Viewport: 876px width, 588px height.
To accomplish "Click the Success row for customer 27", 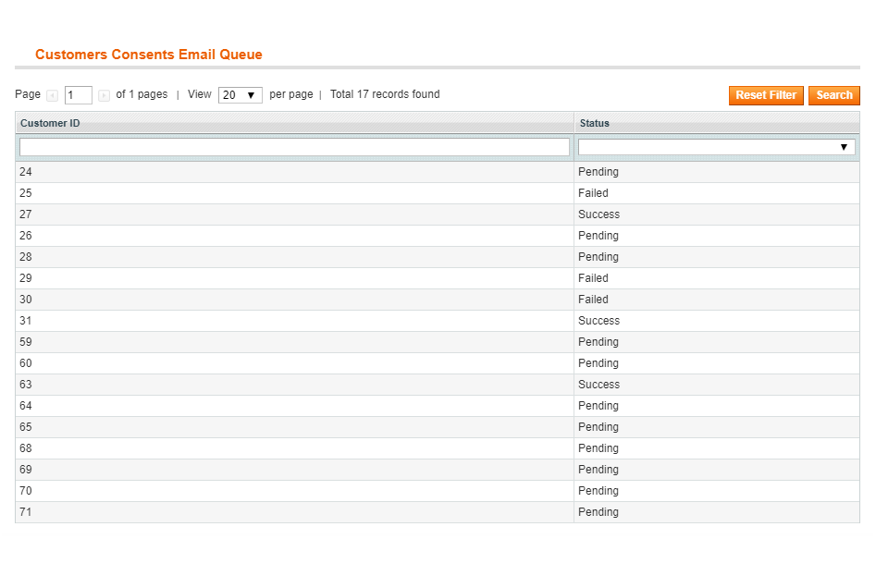I will click(x=598, y=214).
